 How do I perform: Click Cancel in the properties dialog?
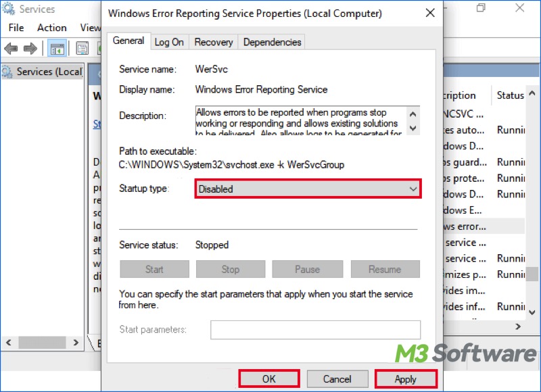point(337,379)
